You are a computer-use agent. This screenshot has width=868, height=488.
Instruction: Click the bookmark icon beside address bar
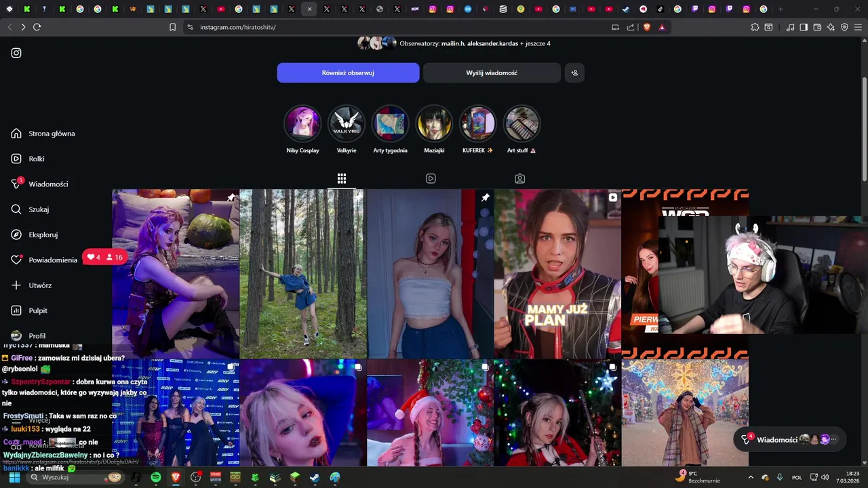click(x=172, y=27)
